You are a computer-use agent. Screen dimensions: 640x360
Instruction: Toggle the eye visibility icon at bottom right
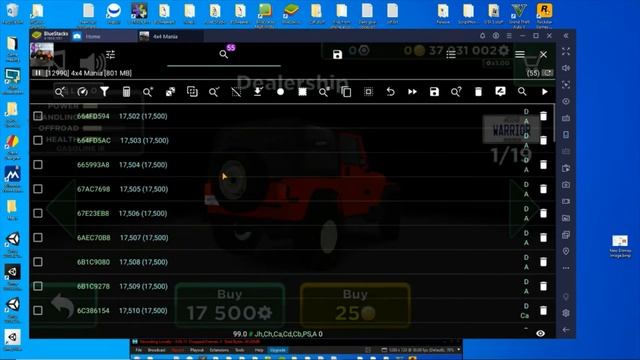(540, 333)
